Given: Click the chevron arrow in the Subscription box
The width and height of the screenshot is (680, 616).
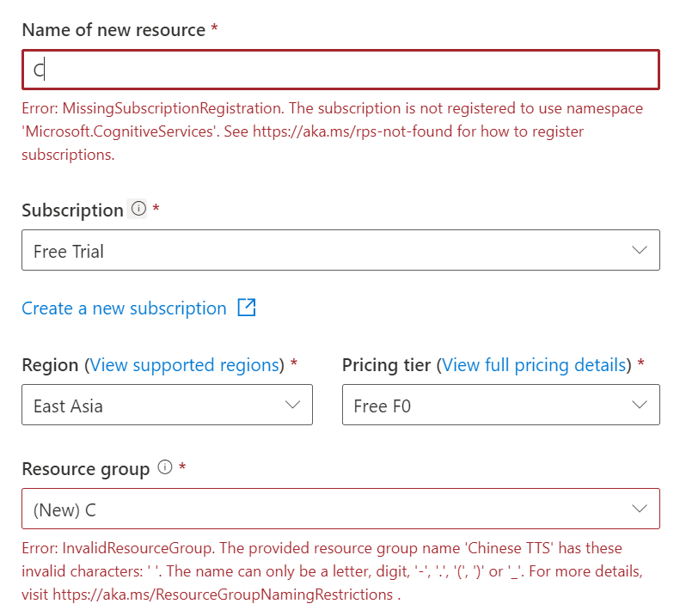Looking at the screenshot, I should click(x=639, y=250).
